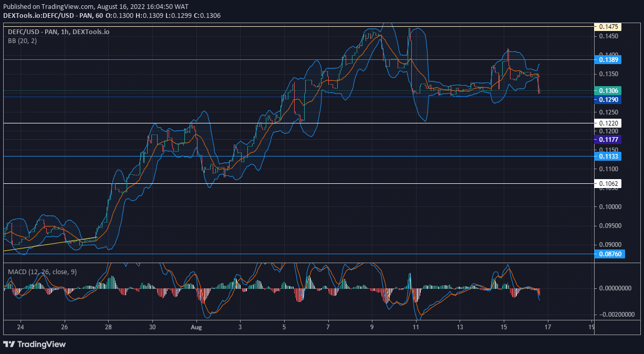Click the 0.1475 yellow price level tag

pos(608,26)
